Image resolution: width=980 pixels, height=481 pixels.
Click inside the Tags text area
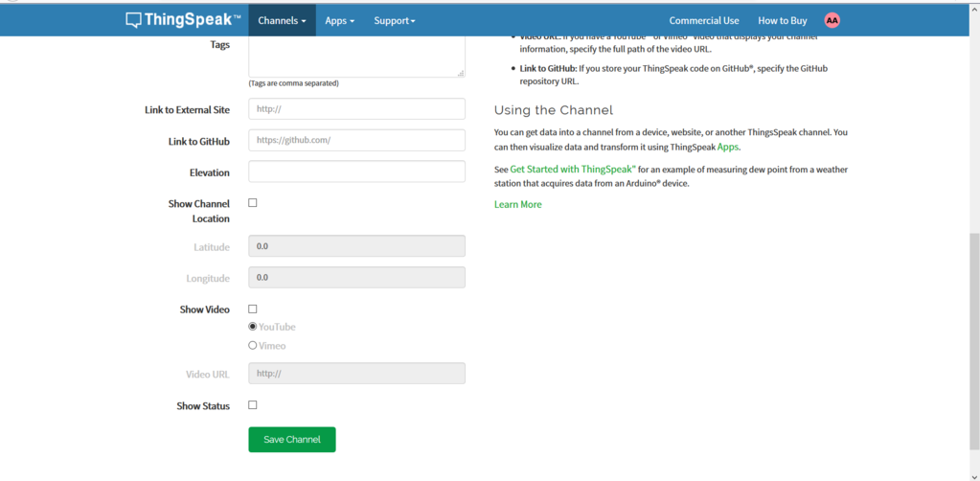pyautogui.click(x=356, y=56)
